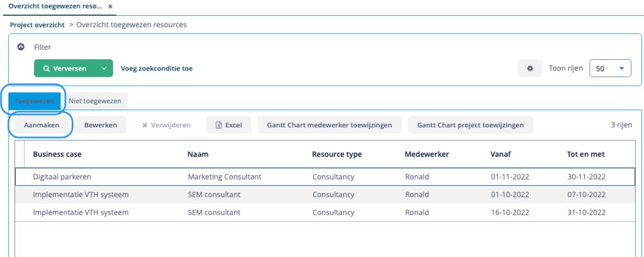This screenshot has width=644, height=257.
Task: Open Gantt Chart project toewijzingen
Action: 470,125
